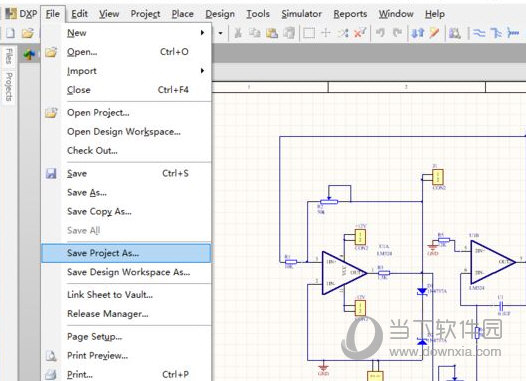The image size is (526, 381).
Task: Click the open folder toolbar icon
Action: 28,33
